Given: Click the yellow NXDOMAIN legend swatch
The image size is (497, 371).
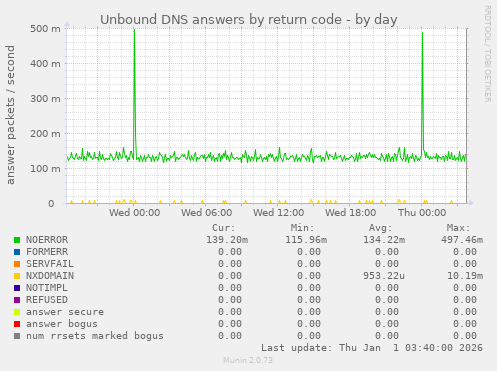Looking at the screenshot, I should [x=17, y=276].
